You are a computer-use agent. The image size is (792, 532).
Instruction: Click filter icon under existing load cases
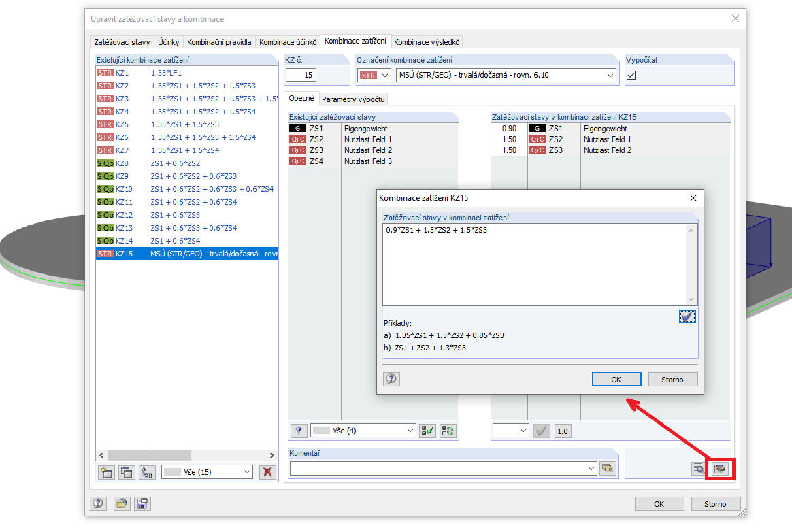click(x=299, y=431)
